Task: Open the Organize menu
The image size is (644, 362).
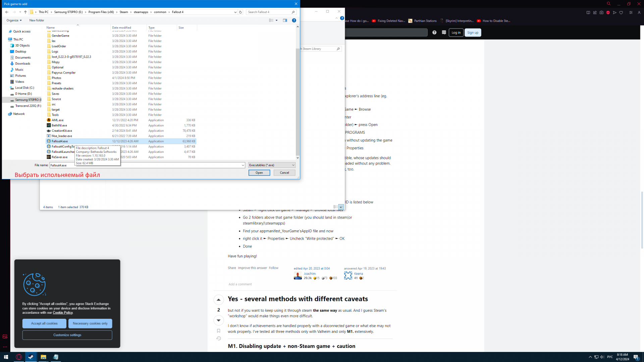Action: 14,20
